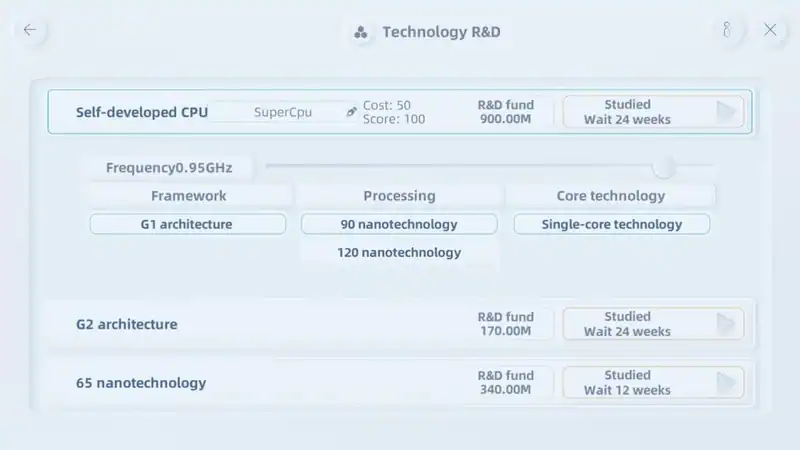800x450 pixels.
Task: Edit CPU name with the pencil icon
Action: 351,112
